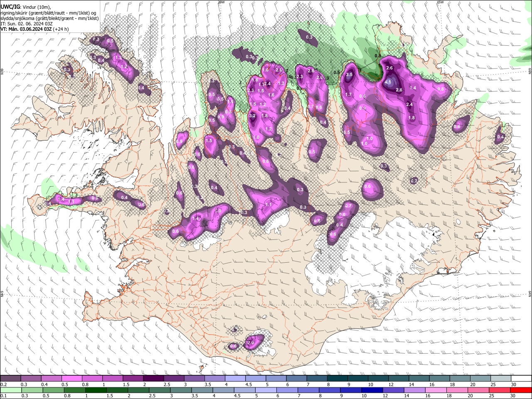Click the 4.1 snowfall value on the map
This screenshot has width=532, height=399.
point(388,82)
